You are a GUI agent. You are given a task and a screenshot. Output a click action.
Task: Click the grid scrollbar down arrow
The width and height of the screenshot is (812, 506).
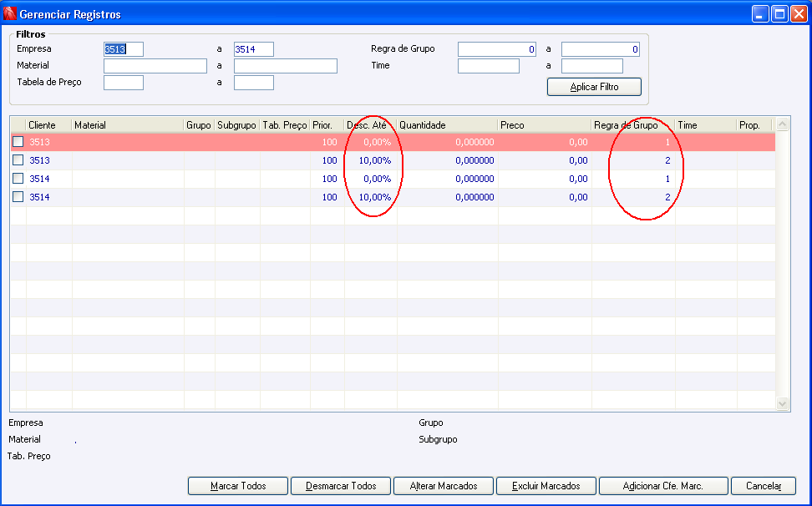(783, 403)
